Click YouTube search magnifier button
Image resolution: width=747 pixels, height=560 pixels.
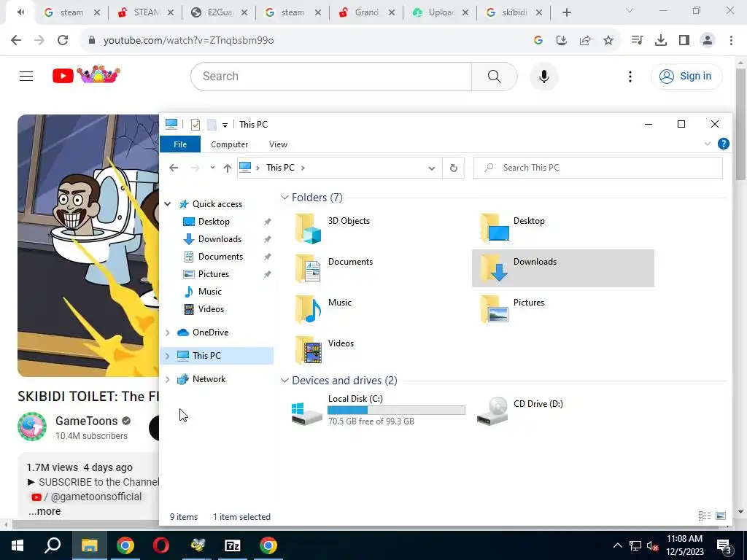click(x=494, y=76)
